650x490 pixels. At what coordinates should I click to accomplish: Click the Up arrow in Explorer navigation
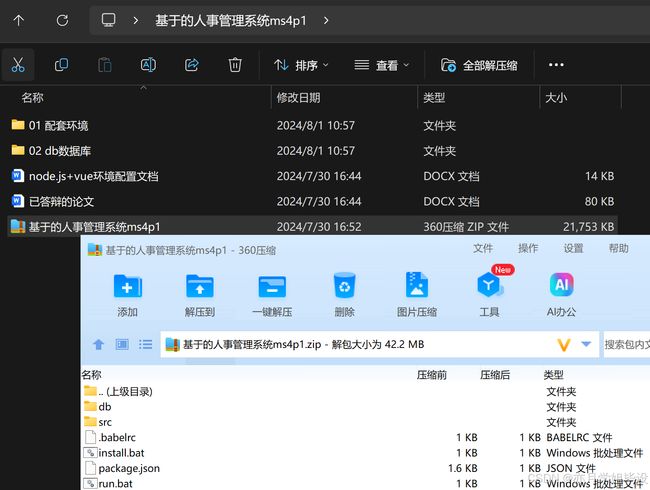[x=19, y=20]
